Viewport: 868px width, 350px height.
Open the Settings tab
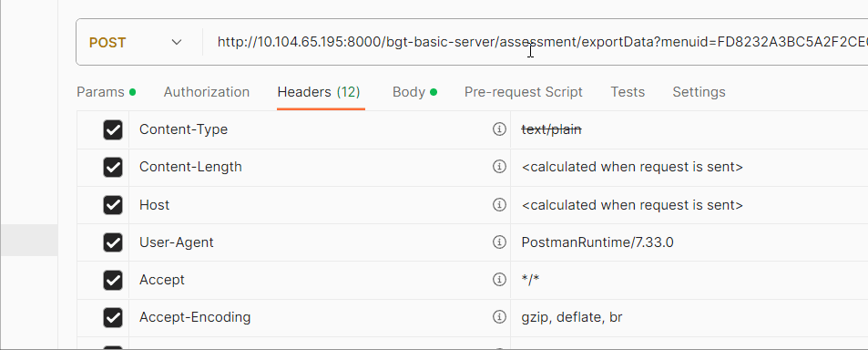[699, 92]
